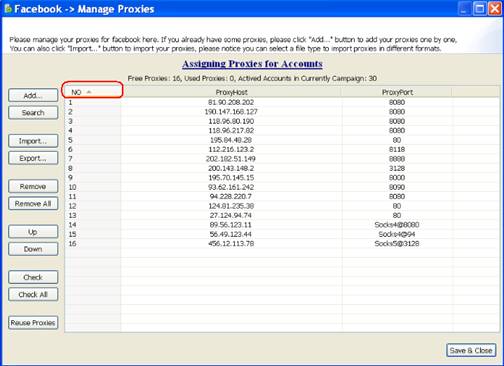This screenshot has height=366, width=504.
Task: Move selected proxy Up
Action: tap(33, 232)
